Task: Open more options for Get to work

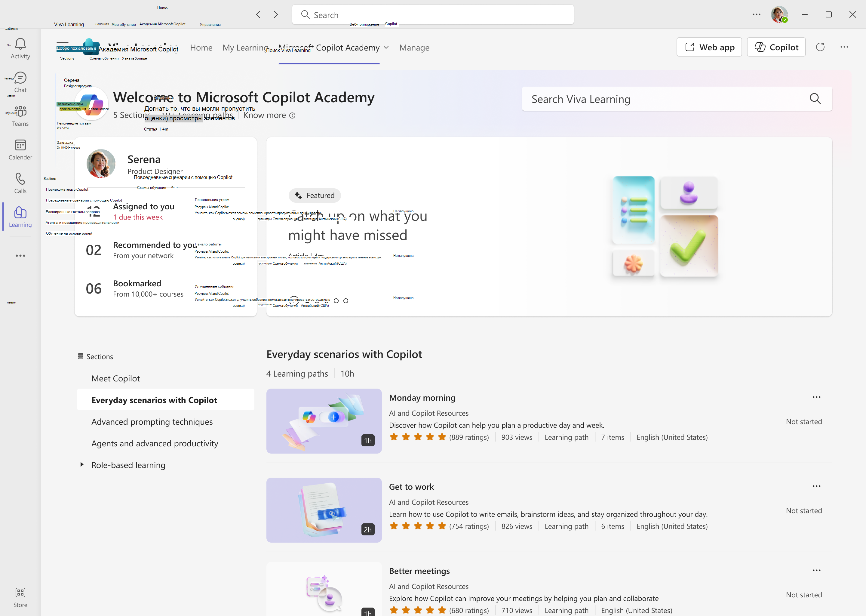Action: (x=816, y=486)
